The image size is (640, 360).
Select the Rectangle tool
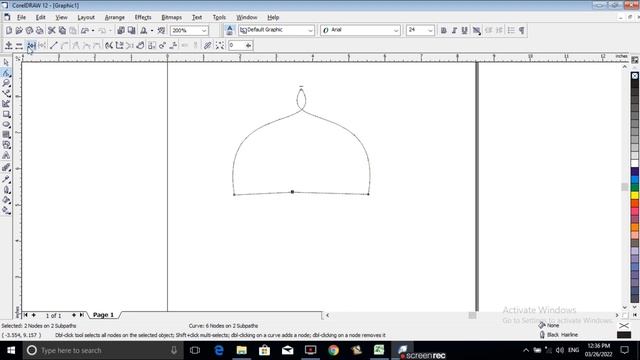pos(6,114)
